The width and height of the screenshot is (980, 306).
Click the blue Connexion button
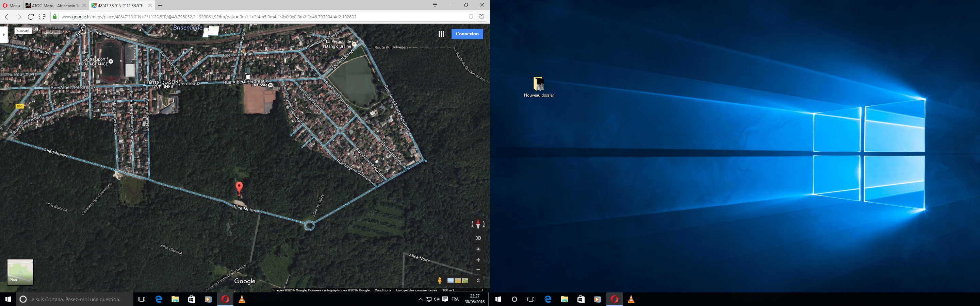(x=467, y=34)
